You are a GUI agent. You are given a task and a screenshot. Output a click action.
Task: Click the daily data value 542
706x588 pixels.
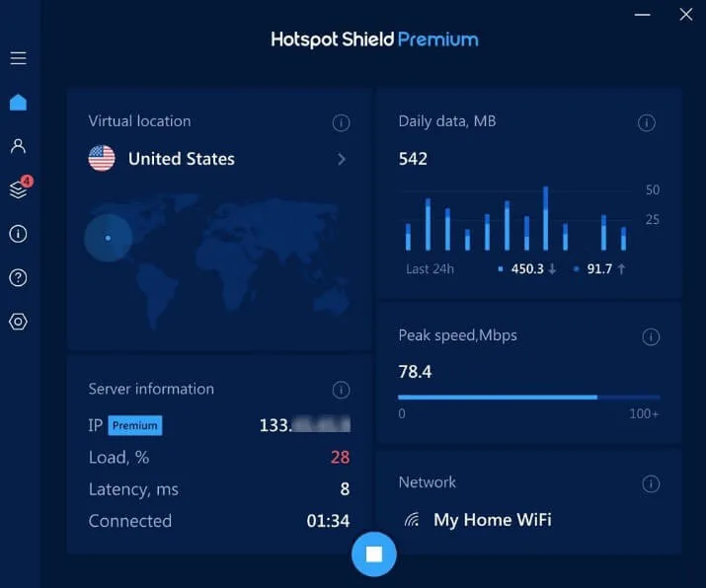(413, 159)
